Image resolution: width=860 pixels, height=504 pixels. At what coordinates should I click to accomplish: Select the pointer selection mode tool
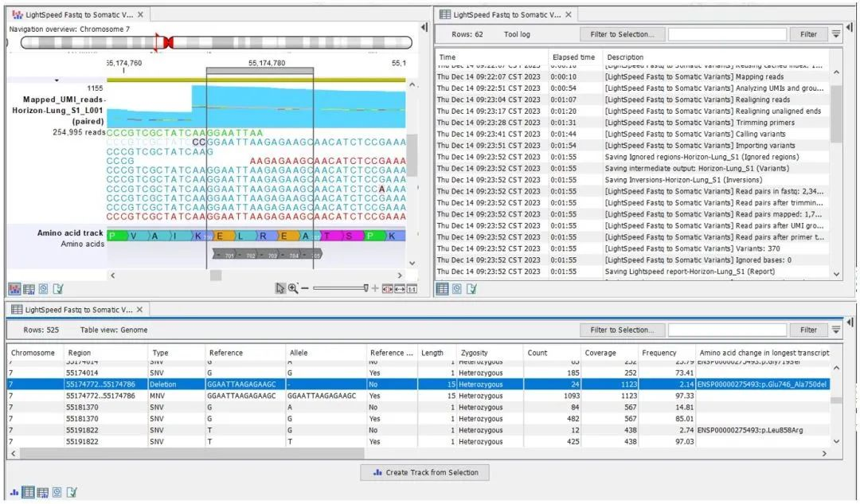(279, 288)
